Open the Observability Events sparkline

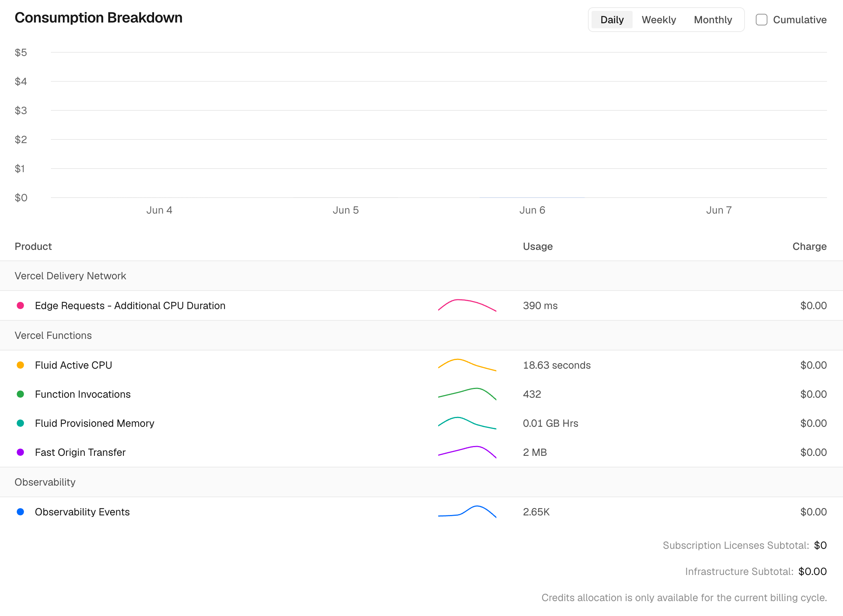(x=467, y=512)
